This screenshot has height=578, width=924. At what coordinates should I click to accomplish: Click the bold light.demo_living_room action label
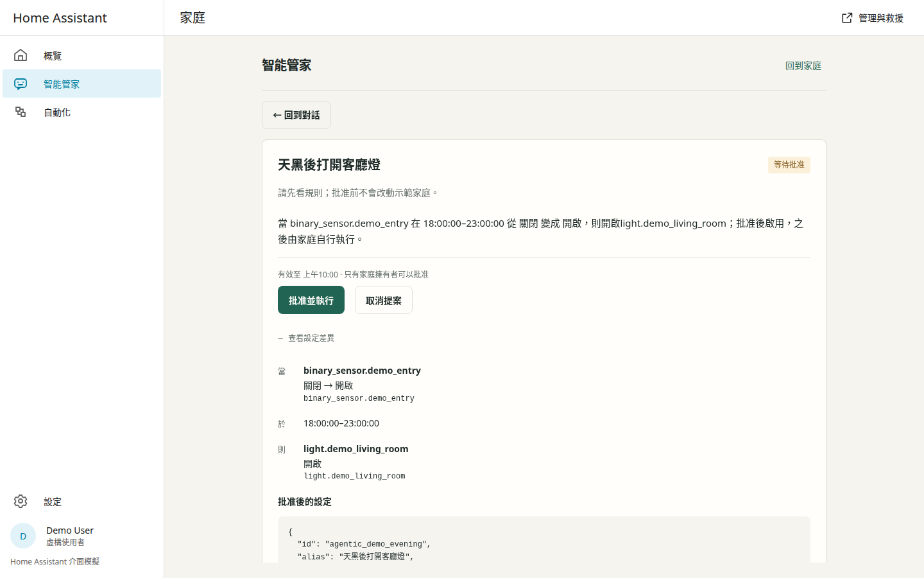(356, 448)
